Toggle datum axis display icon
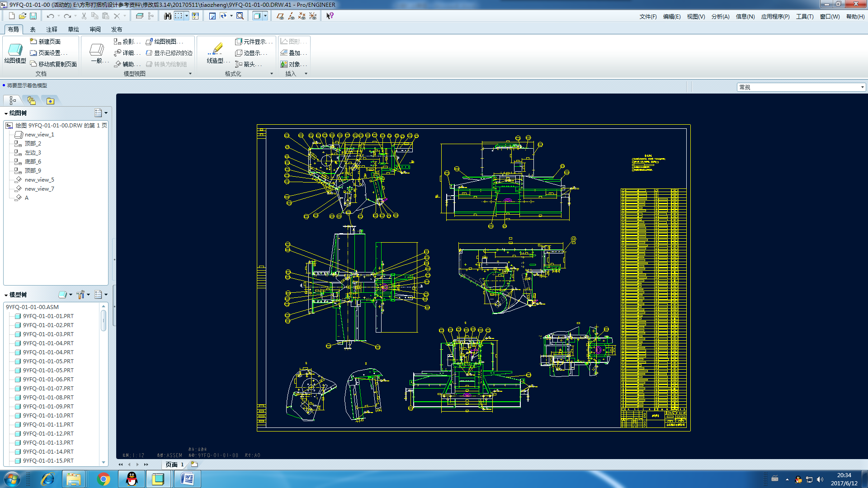This screenshot has height=488, width=868. (291, 16)
